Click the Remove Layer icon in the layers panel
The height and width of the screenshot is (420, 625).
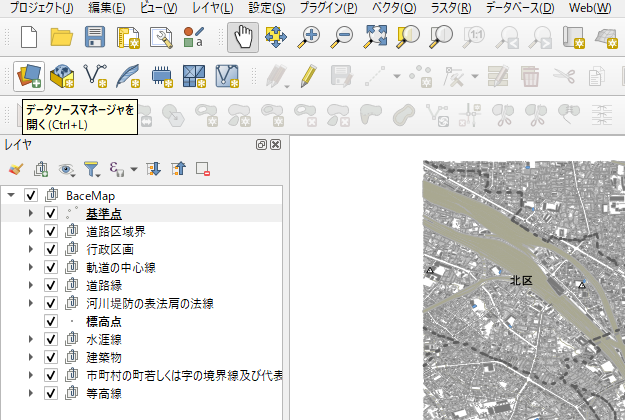click(x=203, y=169)
